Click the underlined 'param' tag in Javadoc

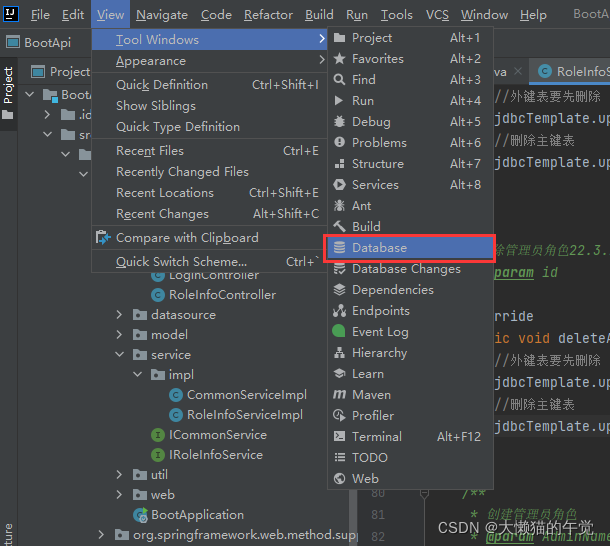click(x=514, y=272)
